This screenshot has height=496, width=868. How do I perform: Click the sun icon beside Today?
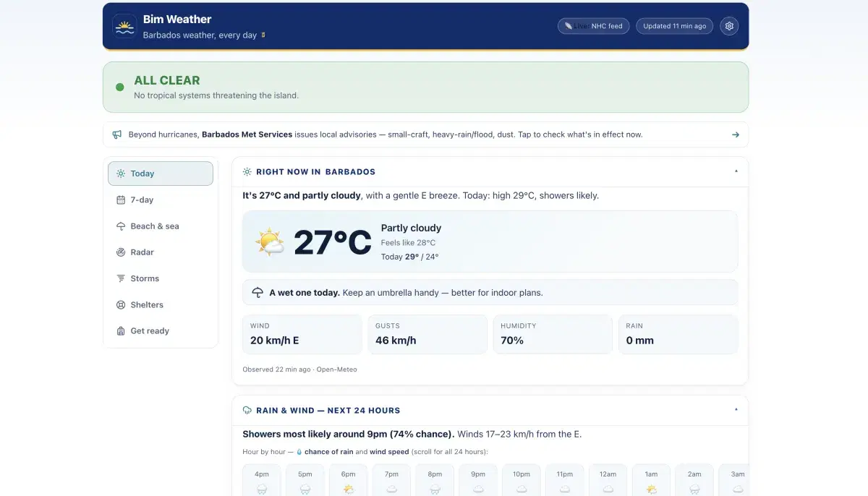pyautogui.click(x=121, y=174)
